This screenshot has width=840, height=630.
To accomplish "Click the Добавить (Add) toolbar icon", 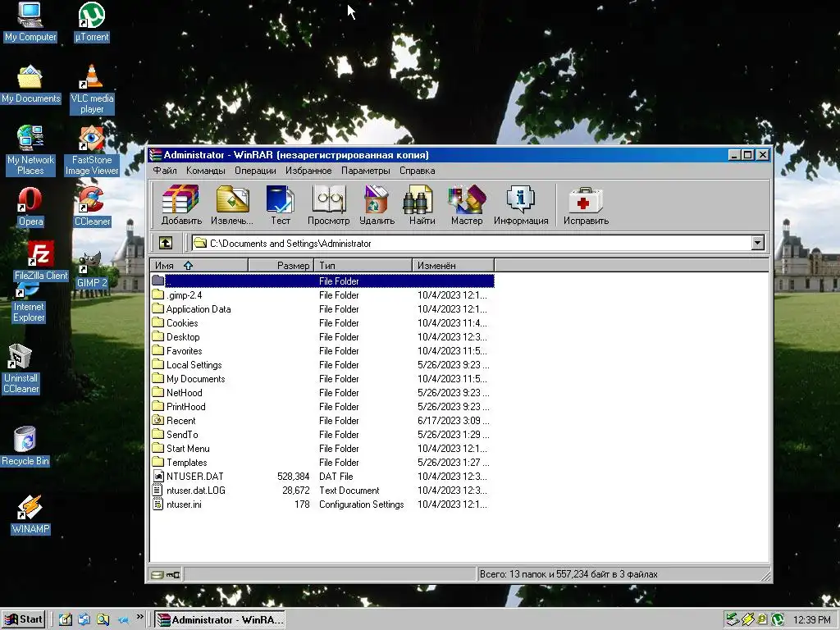I will 181,204.
